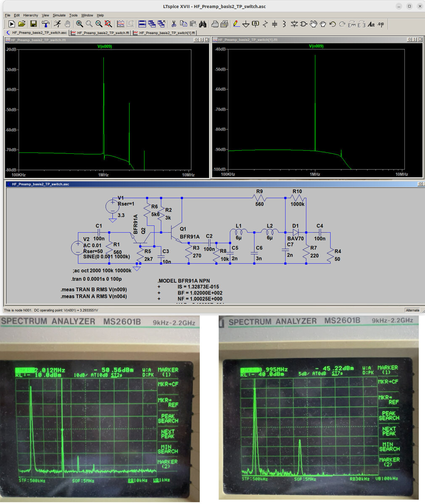The image size is (425, 504).
Task: Select the Diode component tool
Action: pyautogui.click(x=294, y=24)
